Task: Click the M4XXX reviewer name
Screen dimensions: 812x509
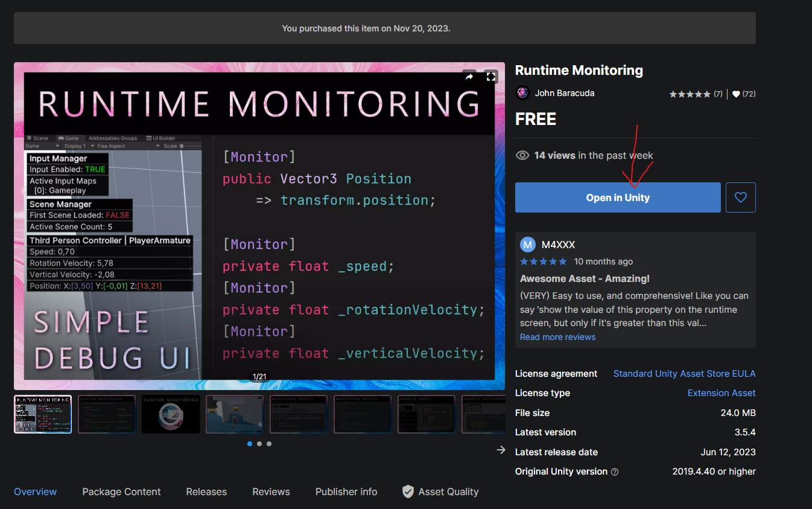Action: (559, 245)
